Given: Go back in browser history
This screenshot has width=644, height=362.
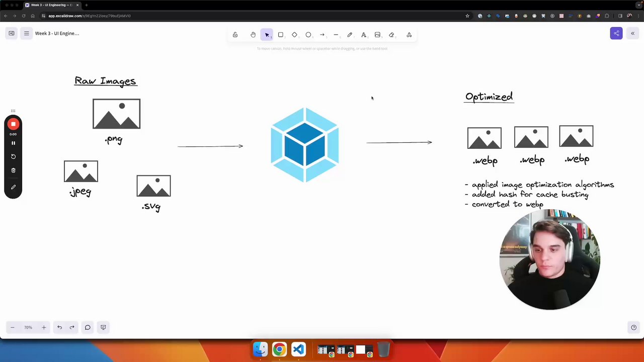Looking at the screenshot, I should 6,16.
